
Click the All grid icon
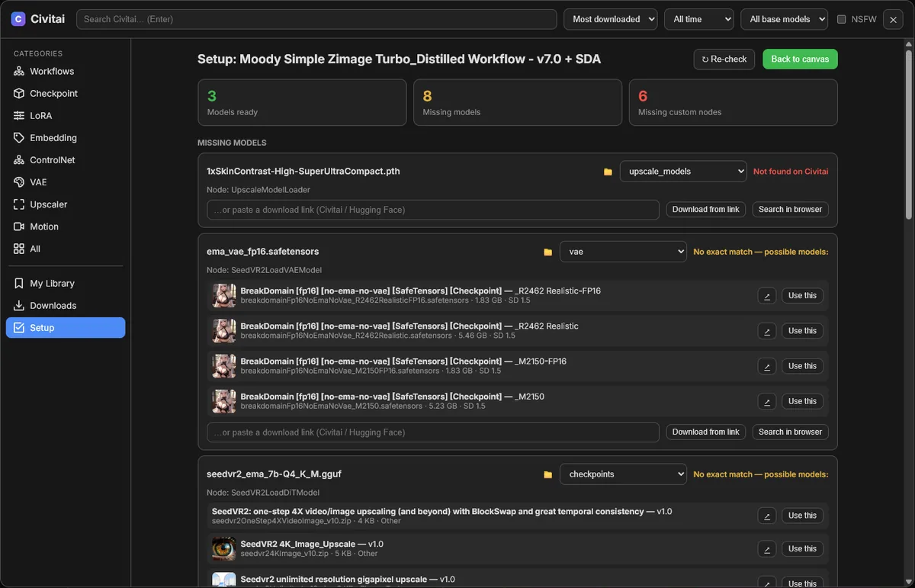pyautogui.click(x=19, y=249)
